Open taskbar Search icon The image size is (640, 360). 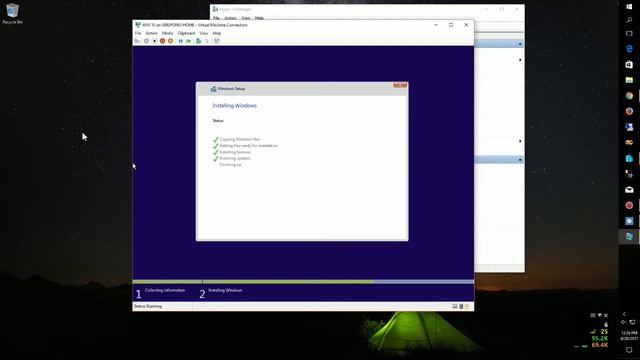click(x=629, y=20)
